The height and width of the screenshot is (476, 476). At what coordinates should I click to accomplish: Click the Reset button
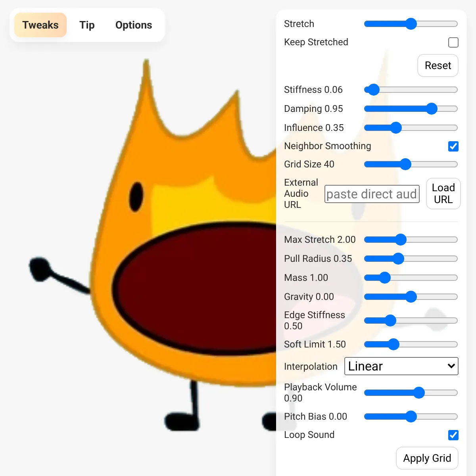(x=438, y=65)
